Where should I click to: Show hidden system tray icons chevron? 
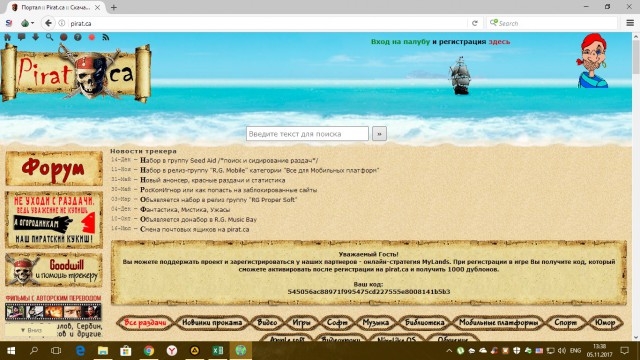[449, 351]
